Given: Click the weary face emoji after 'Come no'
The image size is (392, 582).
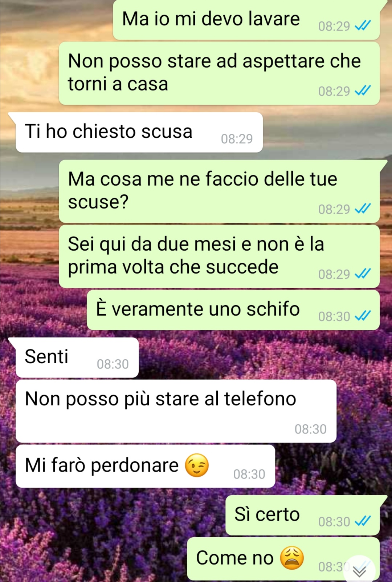Looking at the screenshot, I should click(x=292, y=558).
